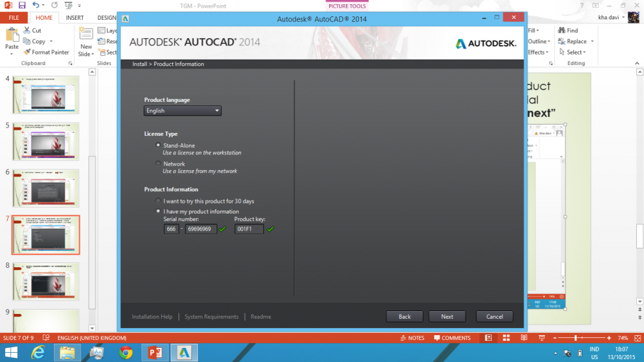
Task: Select slide 4 thumbnail
Action: click(45, 95)
